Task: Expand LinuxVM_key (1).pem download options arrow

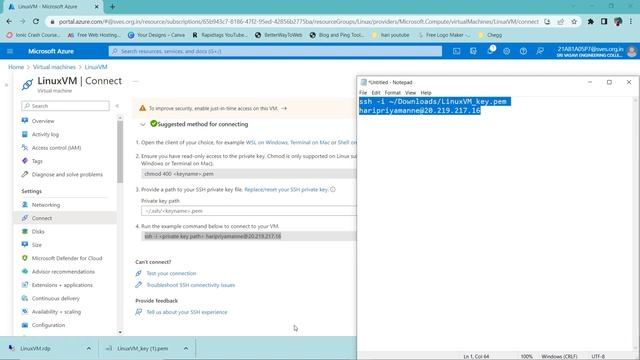Action: coord(186,348)
